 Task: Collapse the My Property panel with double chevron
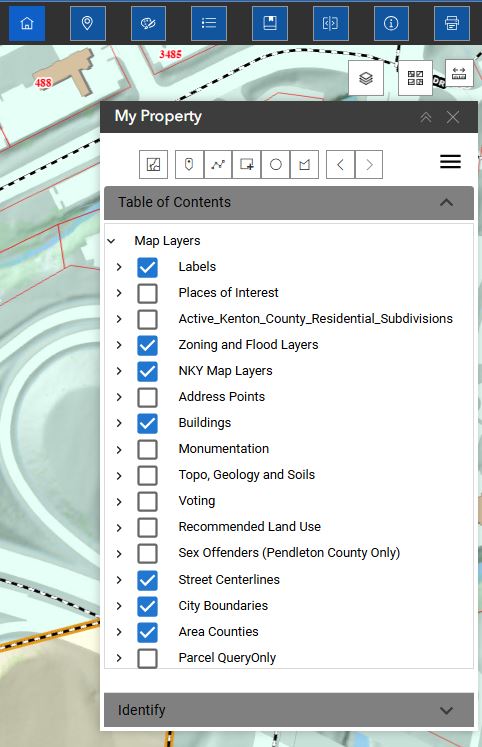pos(426,117)
